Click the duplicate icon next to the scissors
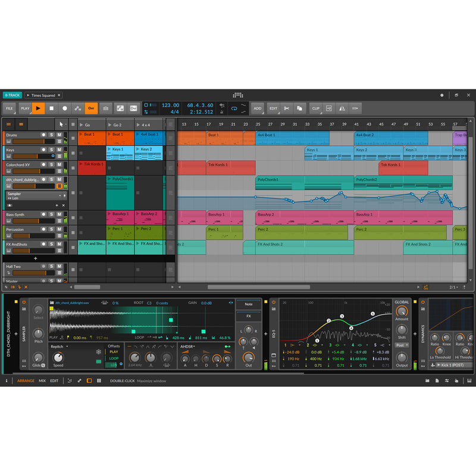476x476 pixels. (x=299, y=108)
